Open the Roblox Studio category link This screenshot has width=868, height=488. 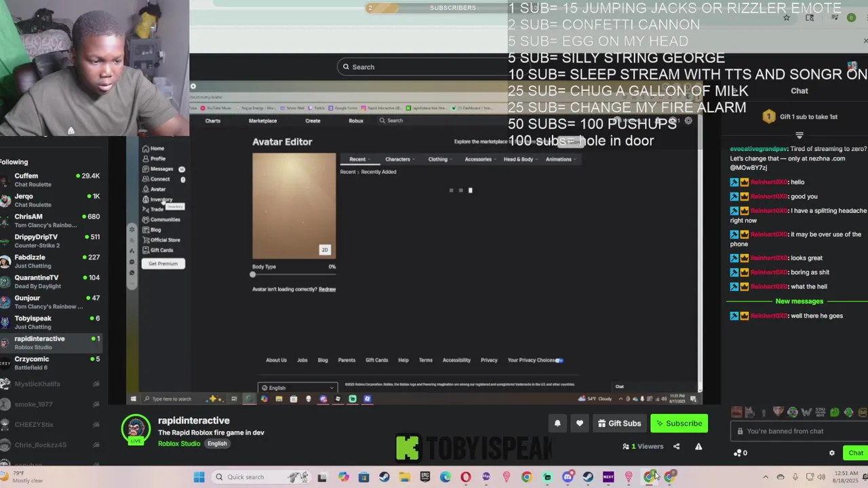click(x=179, y=443)
